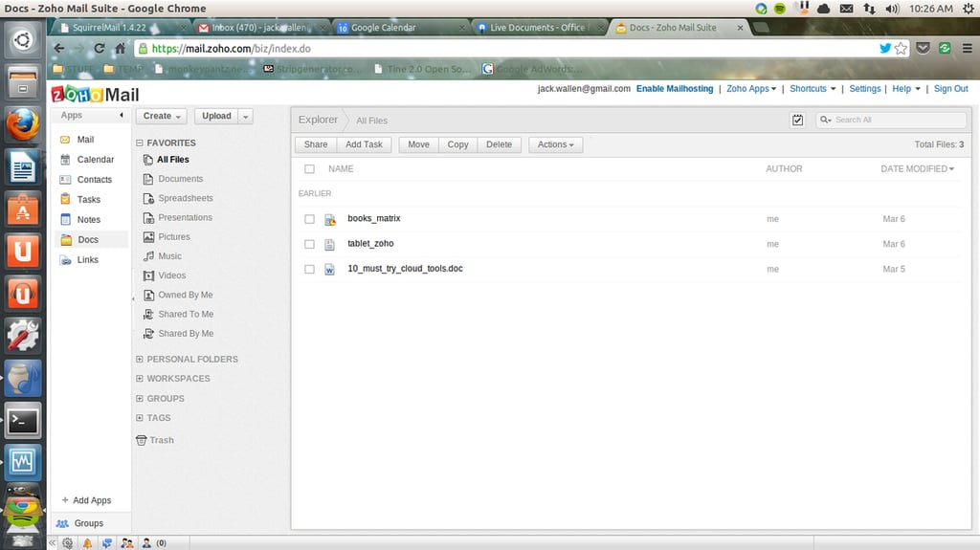The width and height of the screenshot is (980, 550).
Task: Check the select-all files checkbox
Action: click(x=309, y=168)
